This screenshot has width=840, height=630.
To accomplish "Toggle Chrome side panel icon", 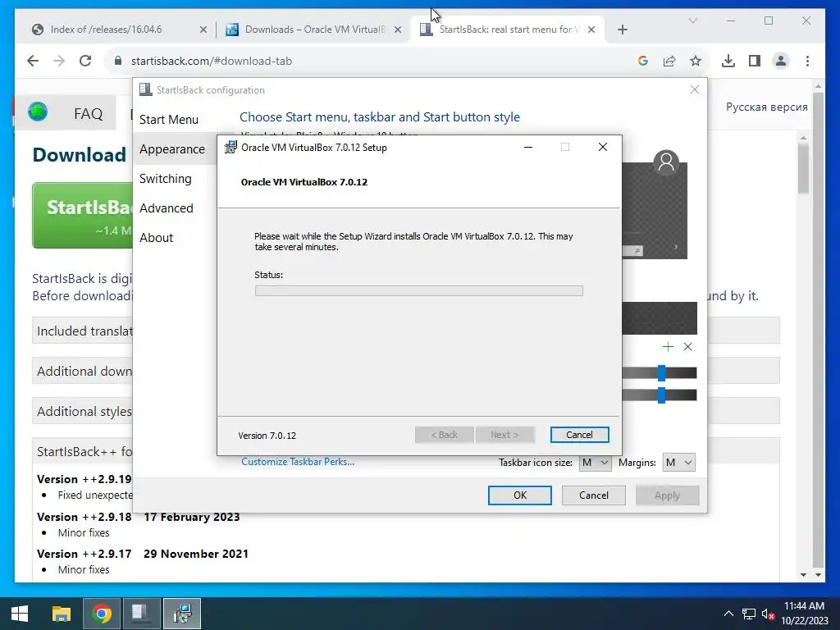I will [x=755, y=61].
